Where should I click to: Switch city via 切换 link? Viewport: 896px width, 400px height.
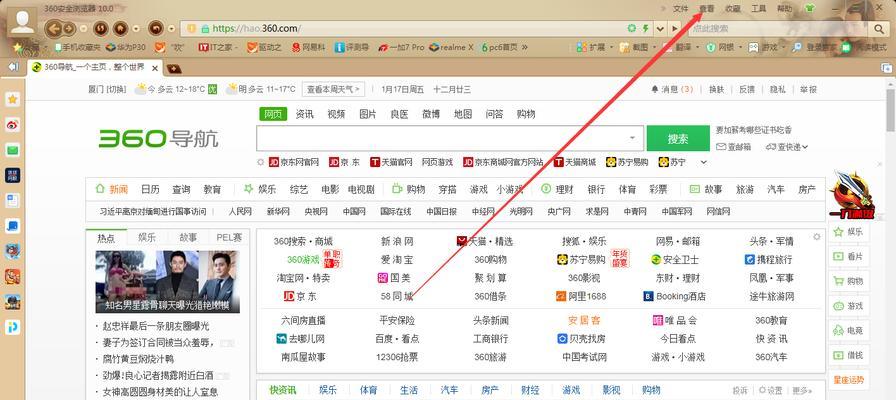tap(117, 90)
